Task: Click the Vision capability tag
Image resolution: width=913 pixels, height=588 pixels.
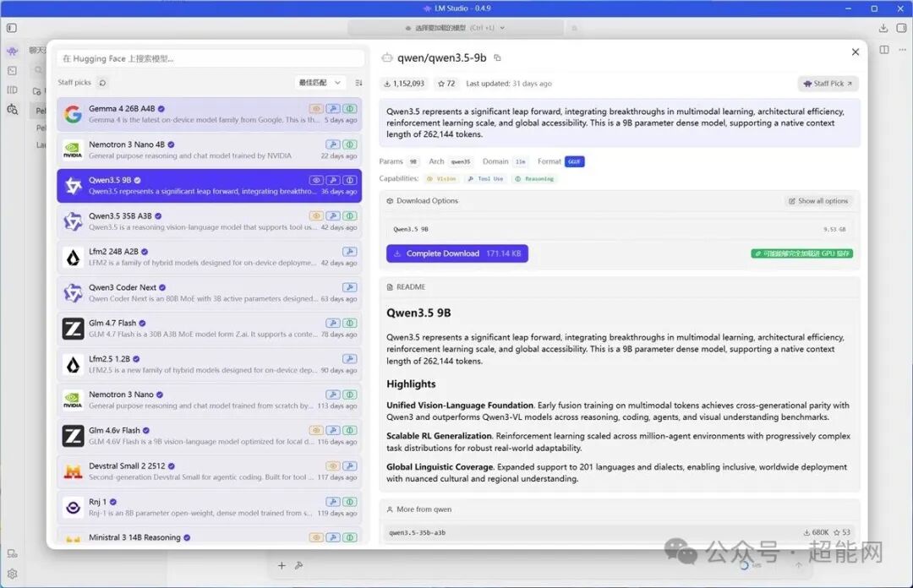Action: (x=442, y=179)
